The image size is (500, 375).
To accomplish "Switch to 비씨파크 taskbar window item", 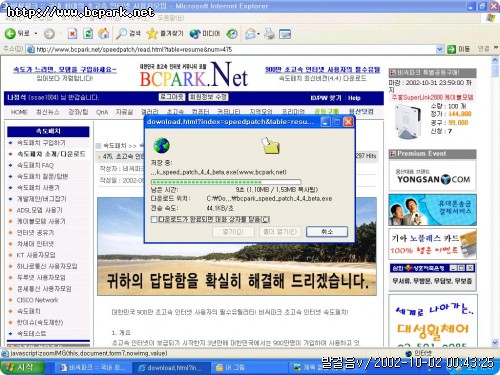I will [94, 368].
